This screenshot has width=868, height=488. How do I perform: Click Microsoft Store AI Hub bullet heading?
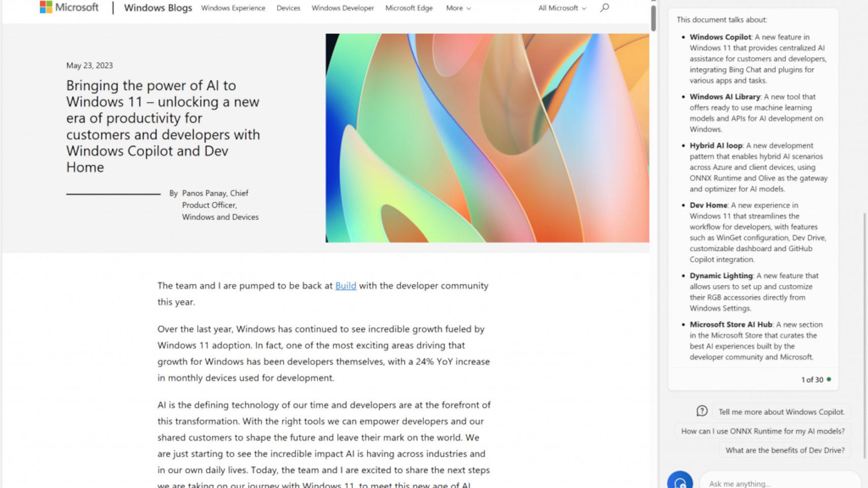[731, 324]
